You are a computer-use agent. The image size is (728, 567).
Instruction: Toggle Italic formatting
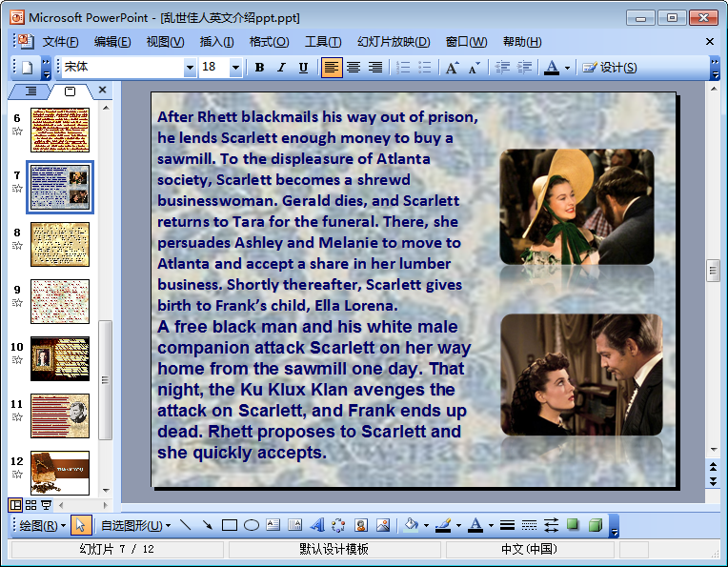click(281, 68)
